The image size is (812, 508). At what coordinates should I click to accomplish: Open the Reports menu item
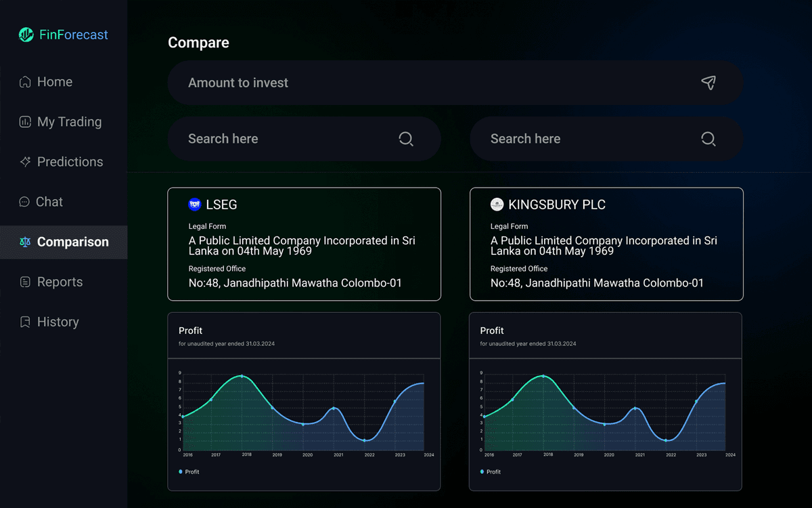[x=60, y=282]
